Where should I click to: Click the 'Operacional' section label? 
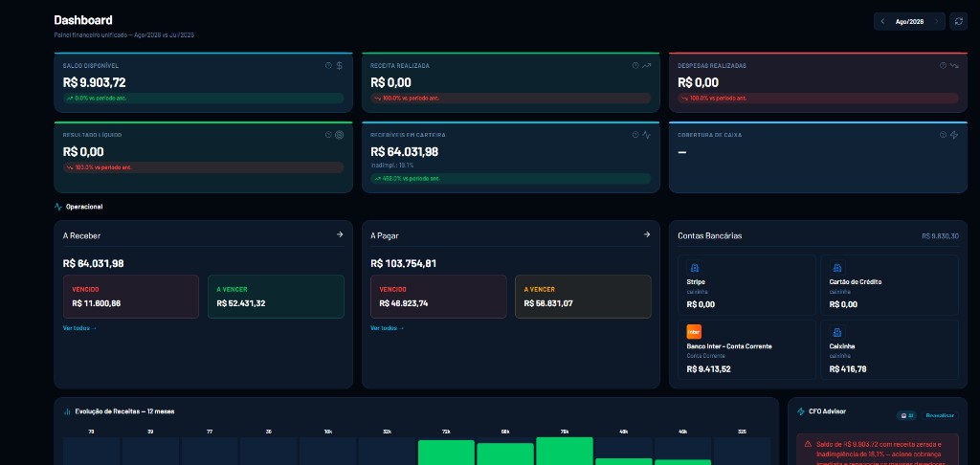click(84, 207)
